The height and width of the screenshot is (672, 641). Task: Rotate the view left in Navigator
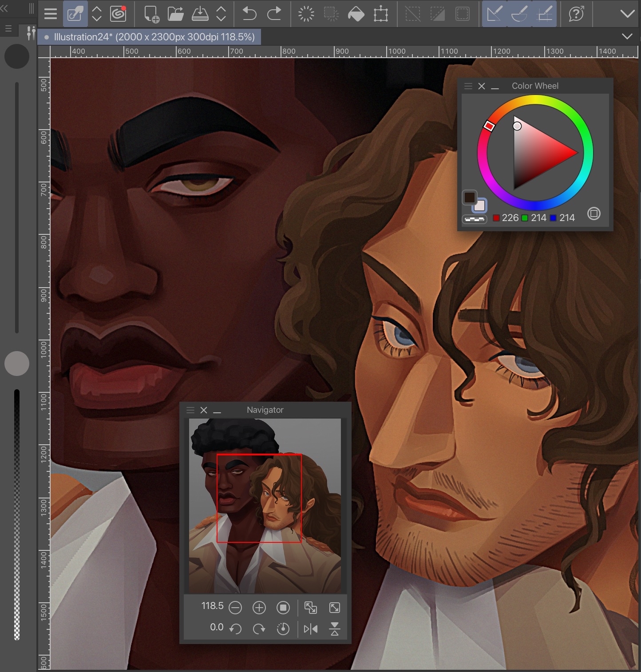(x=235, y=629)
